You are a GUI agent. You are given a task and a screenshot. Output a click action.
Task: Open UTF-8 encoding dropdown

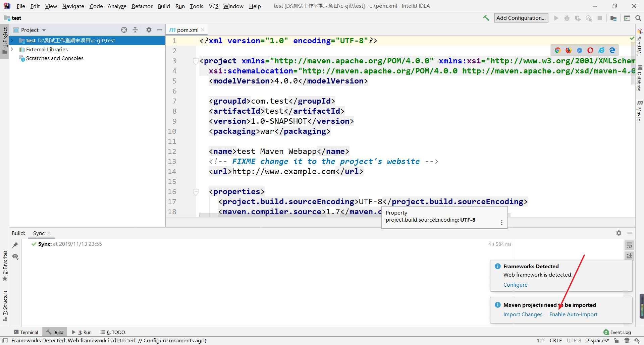574,341
